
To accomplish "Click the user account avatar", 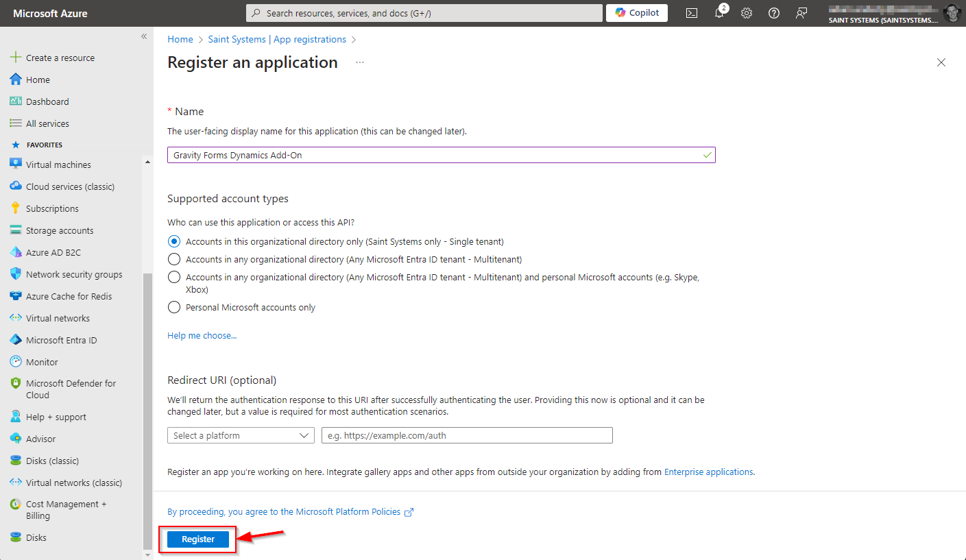I will tap(951, 13).
